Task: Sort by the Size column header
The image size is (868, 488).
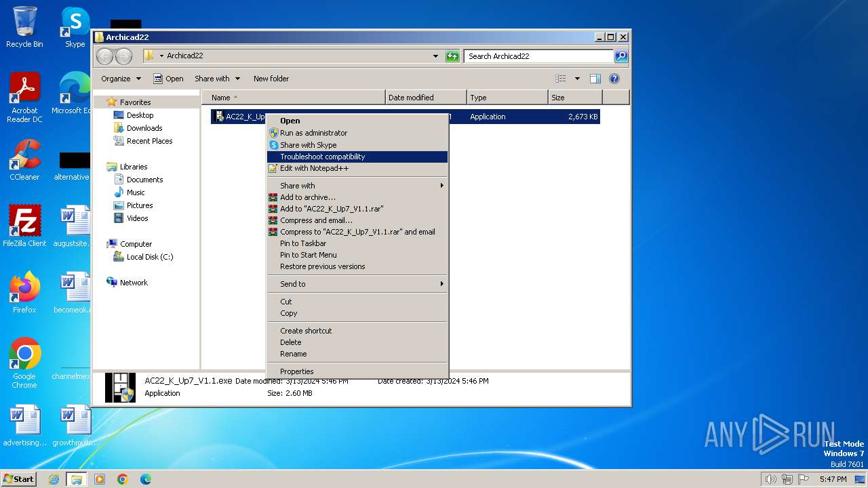Action: pyautogui.click(x=575, y=98)
